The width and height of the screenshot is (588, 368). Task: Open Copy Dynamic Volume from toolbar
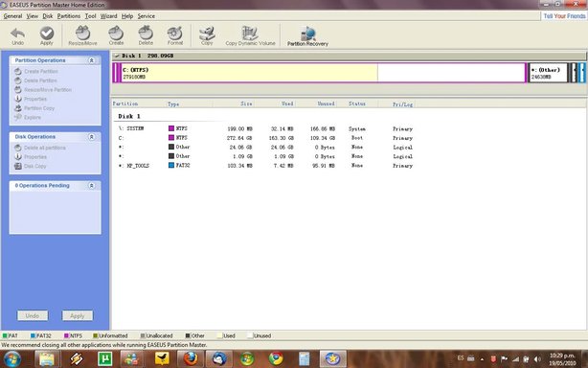pyautogui.click(x=250, y=36)
